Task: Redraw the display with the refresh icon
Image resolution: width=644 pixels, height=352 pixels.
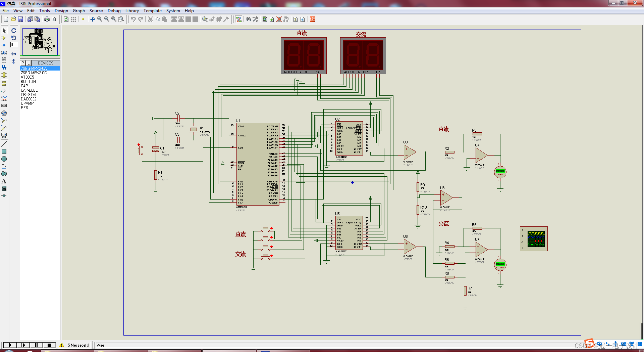Action: tap(66, 19)
